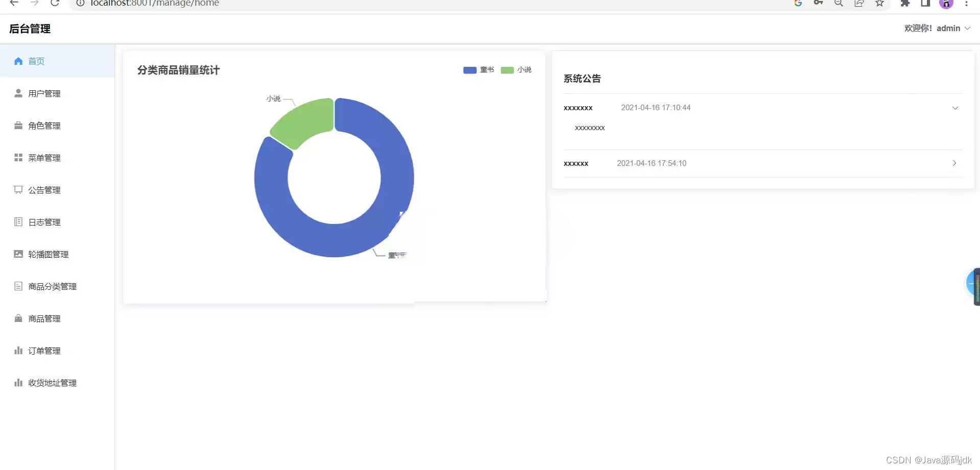Go back with the browser back arrow
Screen dimensions: 980x470
[x=14, y=3]
